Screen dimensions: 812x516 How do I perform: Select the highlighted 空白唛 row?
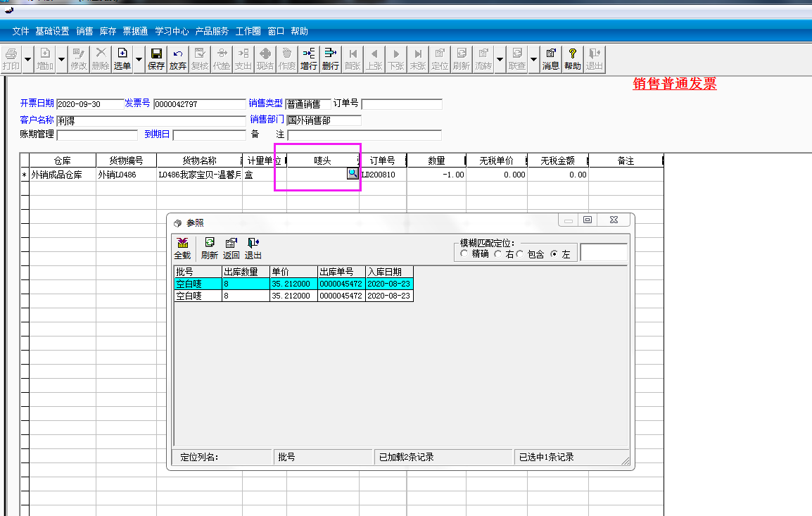pyautogui.click(x=293, y=284)
